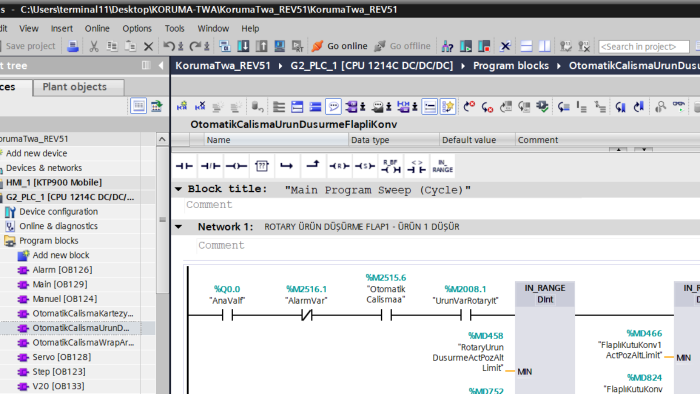
Task: Select Online & diagnostics tree item
Action: pyautogui.click(x=58, y=226)
